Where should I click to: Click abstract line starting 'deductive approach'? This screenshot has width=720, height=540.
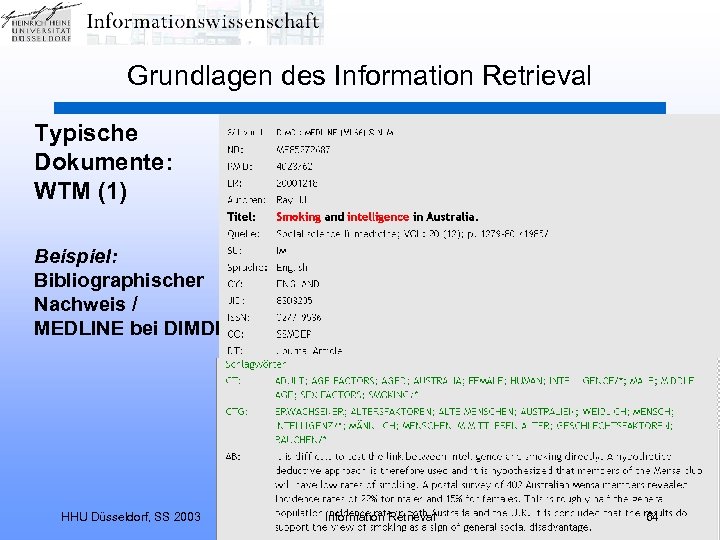coord(489,471)
